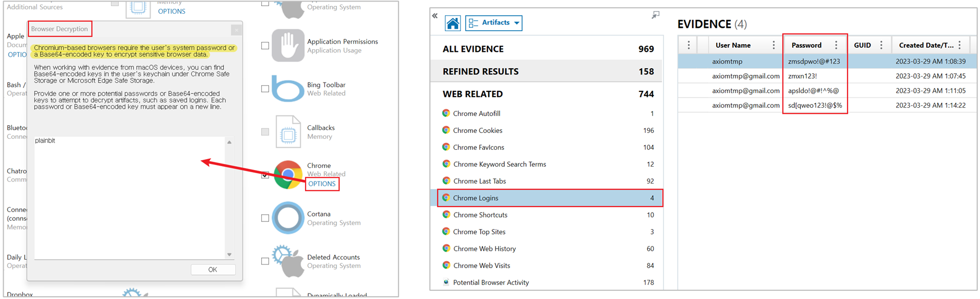The width and height of the screenshot is (980, 299).
Task: Sort by User Name column header
Action: pos(733,45)
